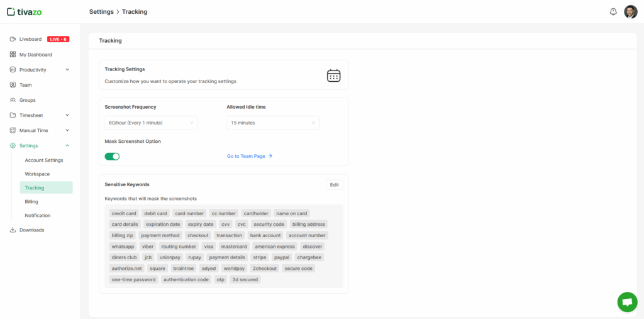
Task: Click the 'whatsapp' keyword tag
Action: (123, 247)
